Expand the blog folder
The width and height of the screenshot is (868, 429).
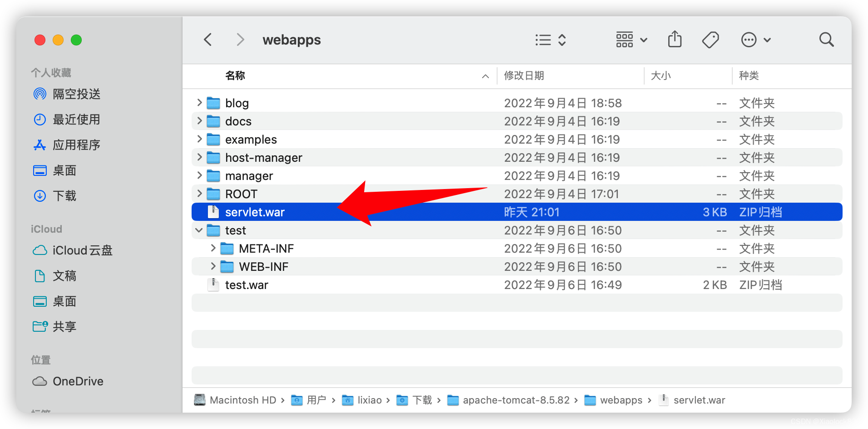[x=199, y=103]
